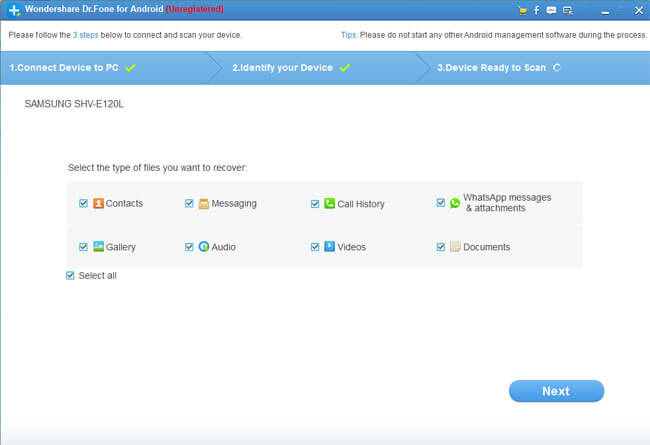
Task: Click the green checkmark beside Connect Device to PC
Action: 131,67
